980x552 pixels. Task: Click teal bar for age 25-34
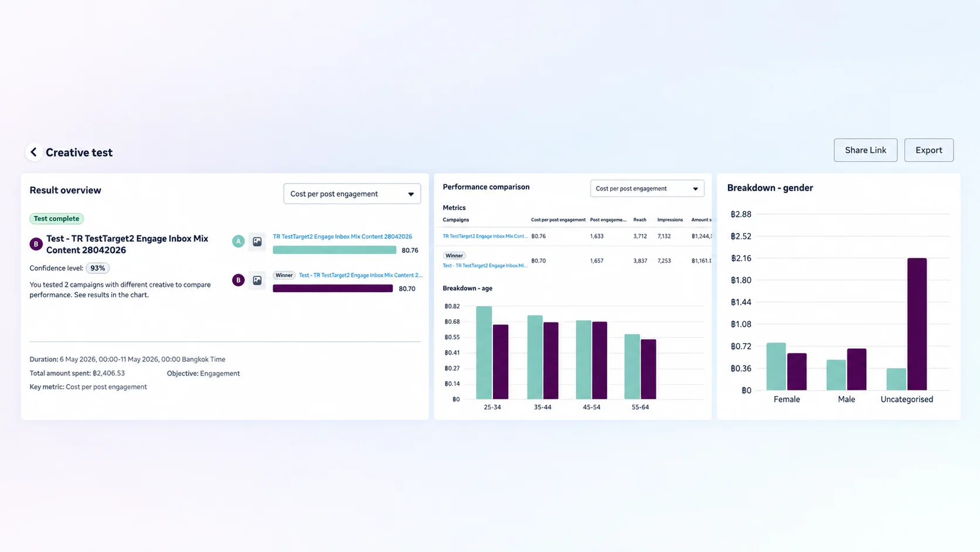pos(484,353)
